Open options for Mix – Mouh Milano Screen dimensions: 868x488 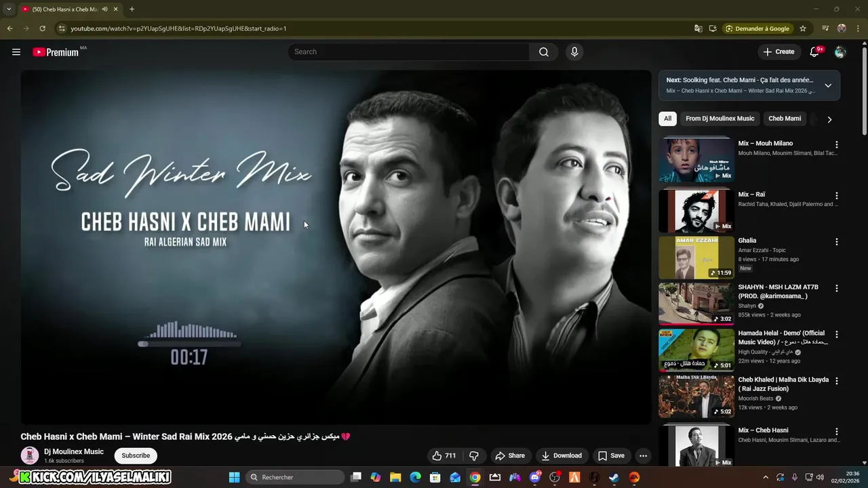point(836,144)
